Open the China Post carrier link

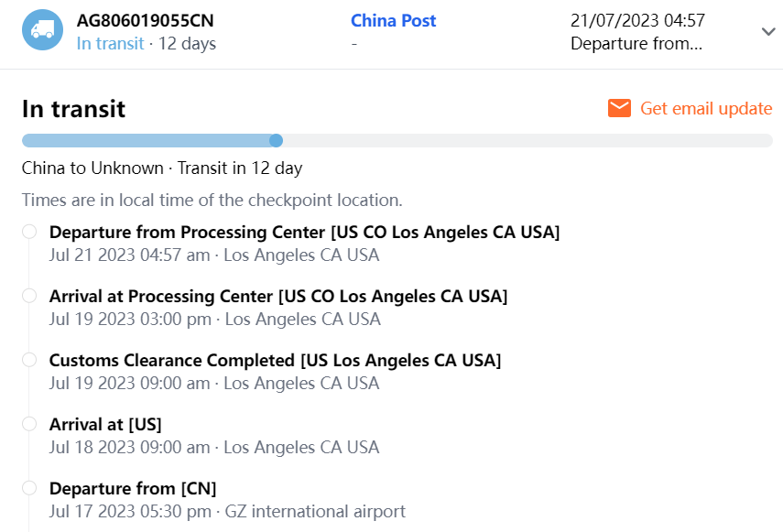(393, 20)
